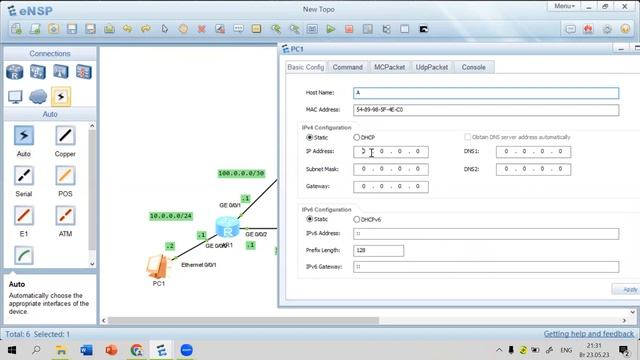Select the Firewall device category
The width and height of the screenshot is (640, 360).
pyautogui.click(x=83, y=72)
